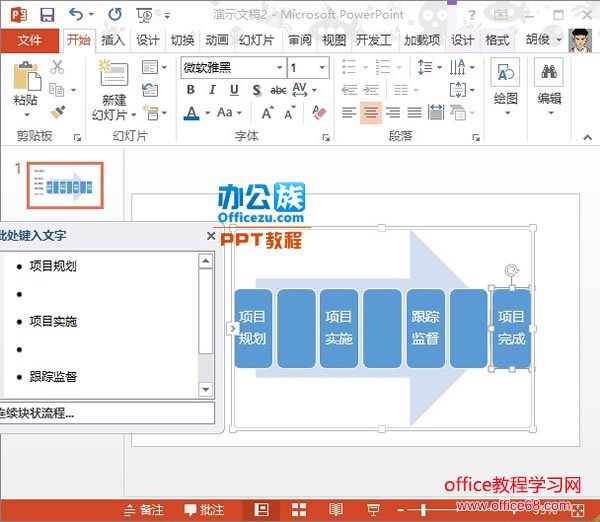This screenshot has width=600, height=522.
Task: Close the SmartArt text pane
Action: click(x=211, y=236)
